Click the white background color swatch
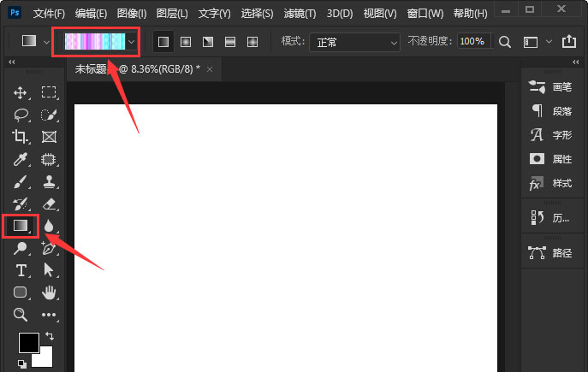The height and width of the screenshot is (372, 588). (45, 358)
